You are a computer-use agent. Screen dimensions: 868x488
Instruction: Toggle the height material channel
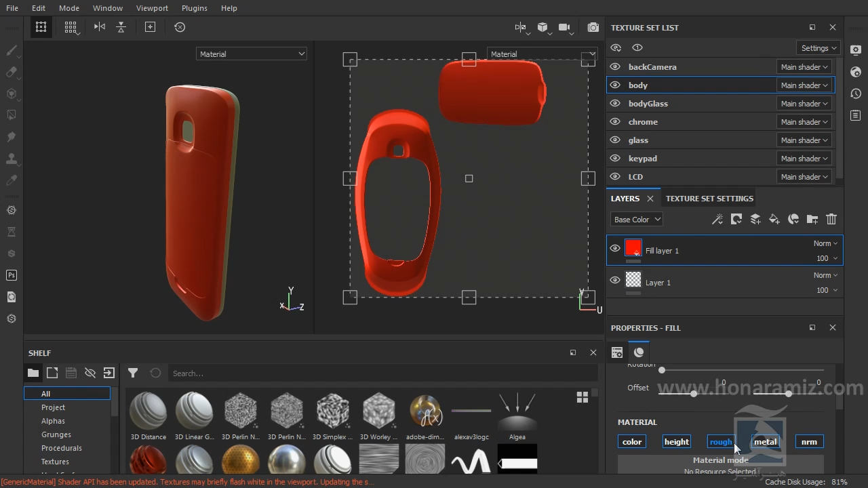(x=677, y=442)
